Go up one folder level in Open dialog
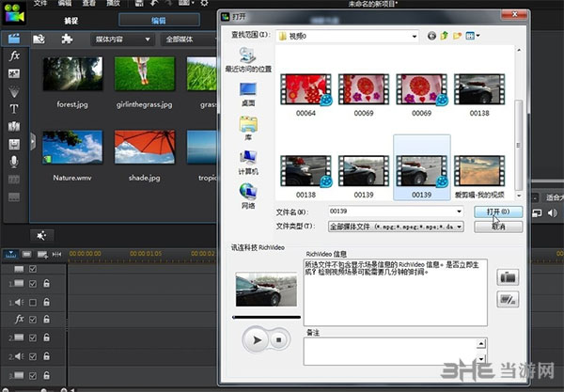The height and width of the screenshot is (392, 564). click(445, 36)
